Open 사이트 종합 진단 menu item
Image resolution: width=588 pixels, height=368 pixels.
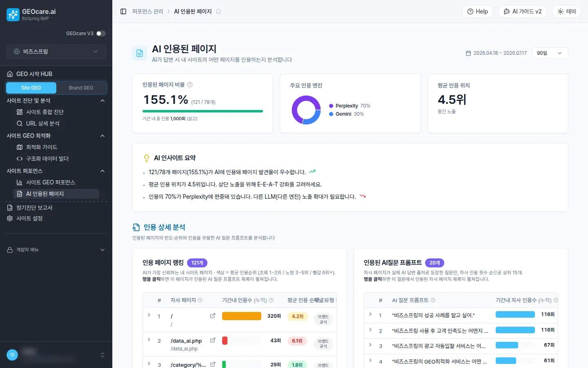tap(56, 112)
